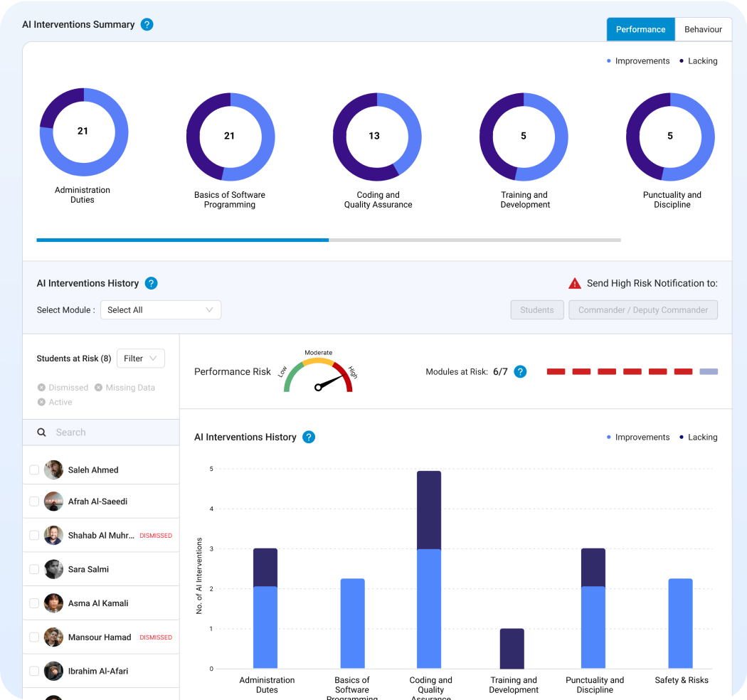Image resolution: width=747 pixels, height=700 pixels.
Task: Open the Select Module dropdown
Action: (161, 309)
